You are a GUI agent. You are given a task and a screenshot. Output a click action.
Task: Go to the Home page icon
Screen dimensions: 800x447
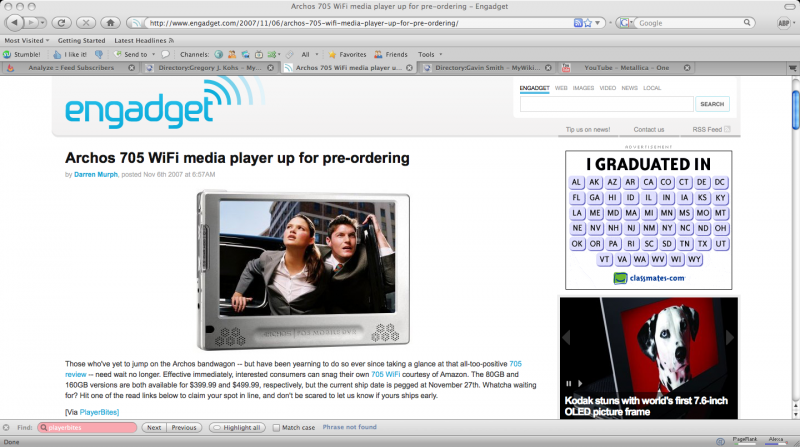110,22
